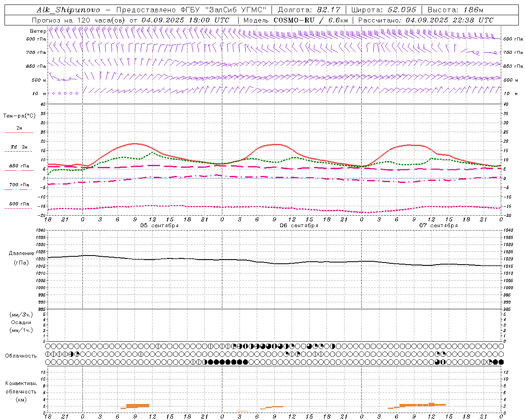Click the Долгота: 82.17 value
525x420 pixels.
(309, 10)
